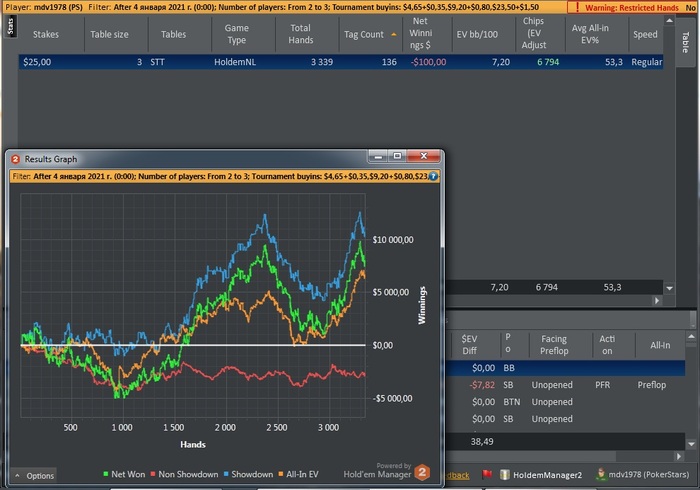Sort by the Speed column header
The width and height of the screenshot is (700, 490).
[645, 34]
